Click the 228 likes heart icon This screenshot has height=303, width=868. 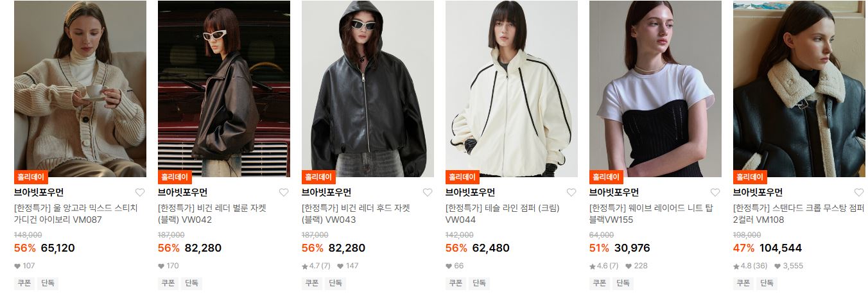629,266
